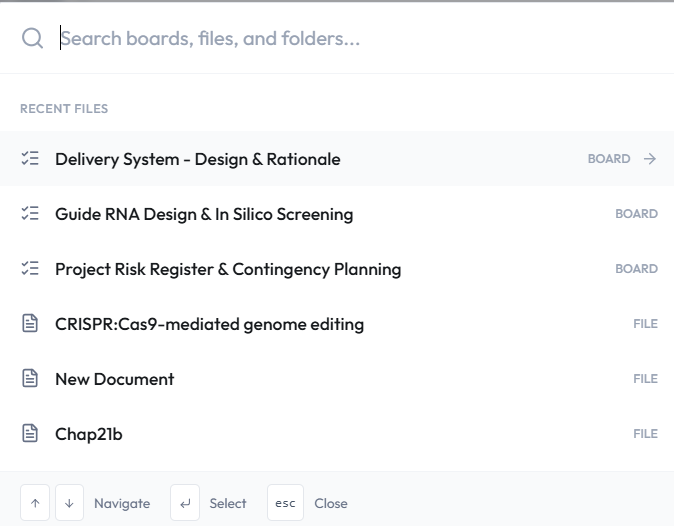The height and width of the screenshot is (526, 674).
Task: Open the Chap21b file
Action: tap(89, 434)
